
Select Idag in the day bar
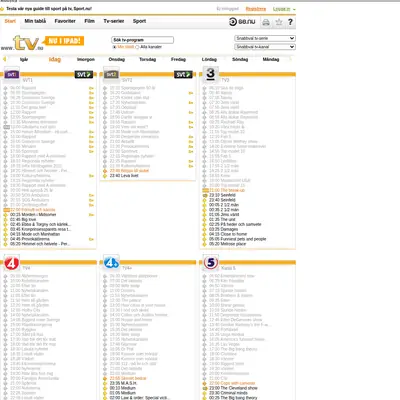point(55,59)
